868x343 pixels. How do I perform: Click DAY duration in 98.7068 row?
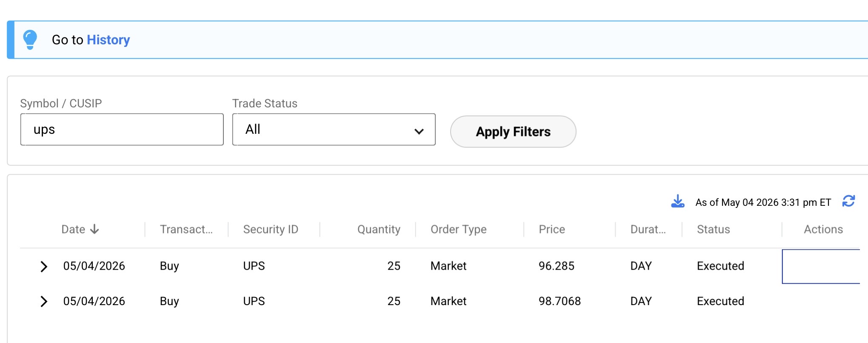[x=641, y=301]
